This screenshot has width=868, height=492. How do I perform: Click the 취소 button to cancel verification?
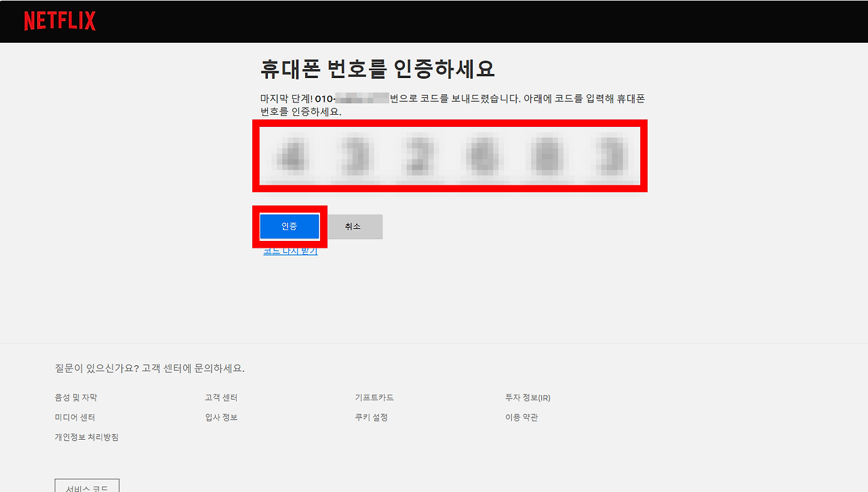(354, 226)
